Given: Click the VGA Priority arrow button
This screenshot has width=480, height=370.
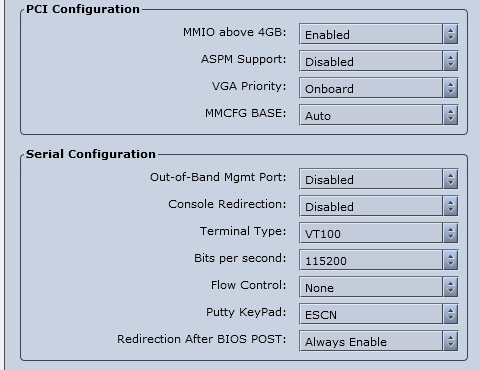Looking at the screenshot, I should coord(451,88).
